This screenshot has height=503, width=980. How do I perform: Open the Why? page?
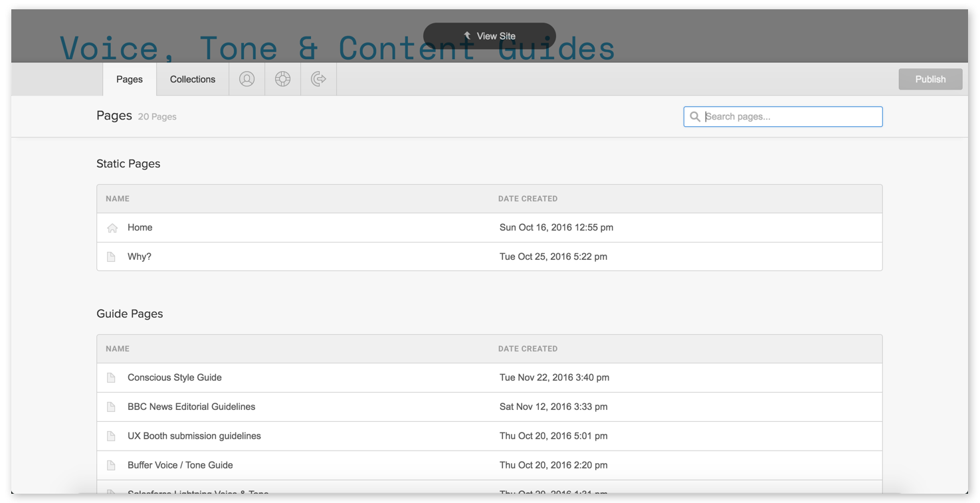[x=139, y=256]
